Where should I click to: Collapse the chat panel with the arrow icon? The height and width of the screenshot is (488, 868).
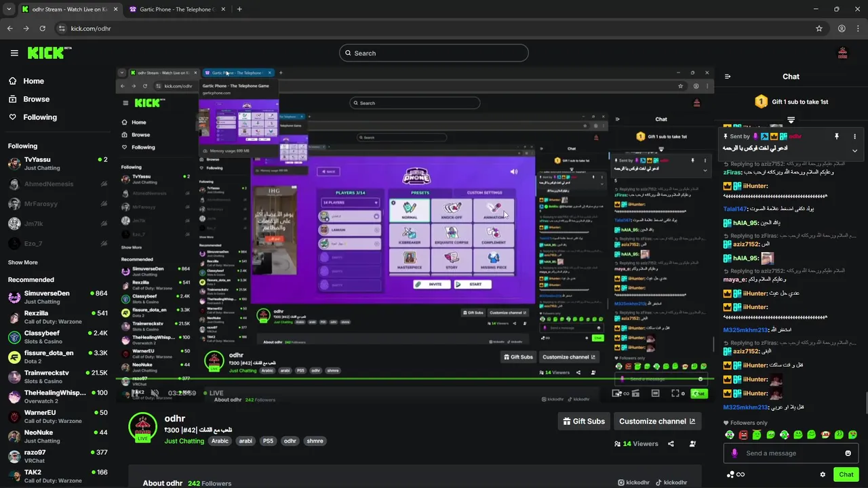click(728, 77)
